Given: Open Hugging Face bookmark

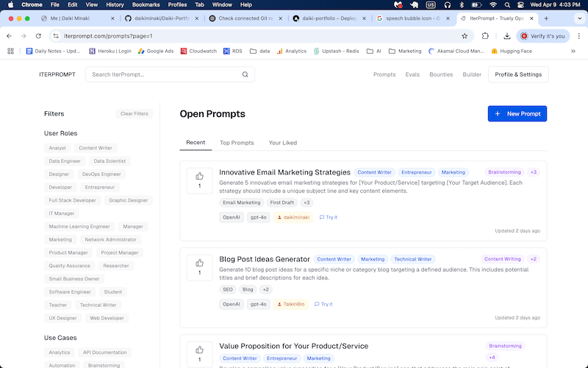Looking at the screenshot, I should 512,51.
